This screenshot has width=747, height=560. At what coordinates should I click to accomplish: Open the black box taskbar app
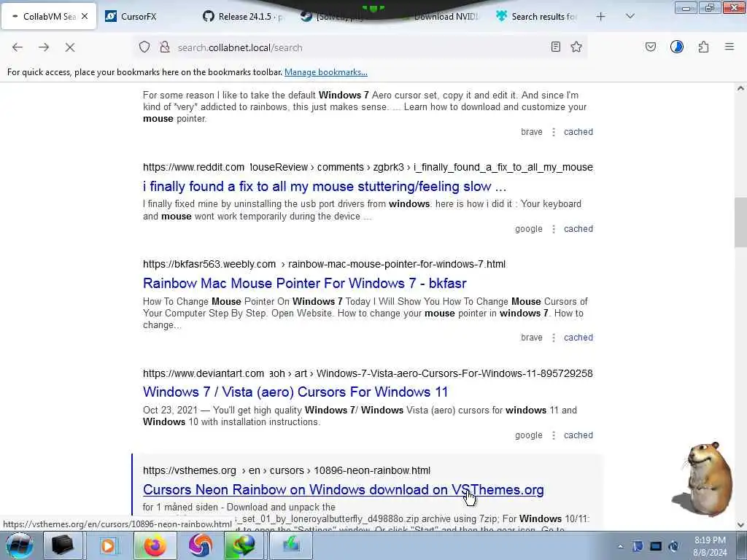(x=63, y=545)
